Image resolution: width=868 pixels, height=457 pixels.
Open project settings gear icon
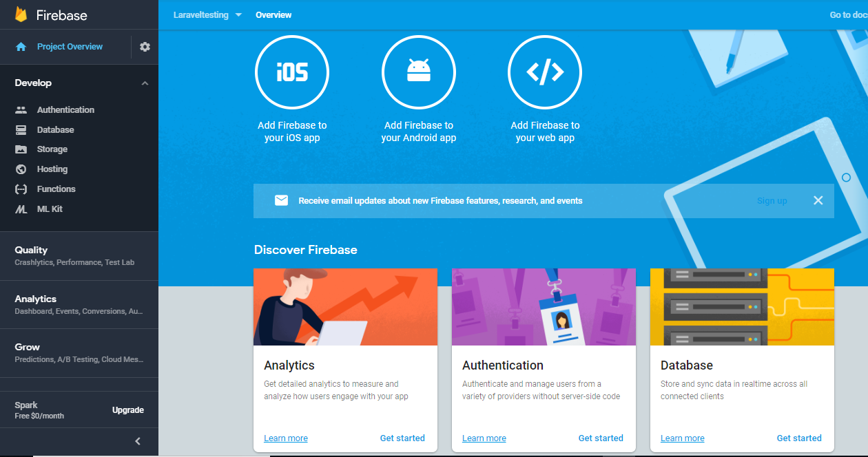pyautogui.click(x=145, y=47)
